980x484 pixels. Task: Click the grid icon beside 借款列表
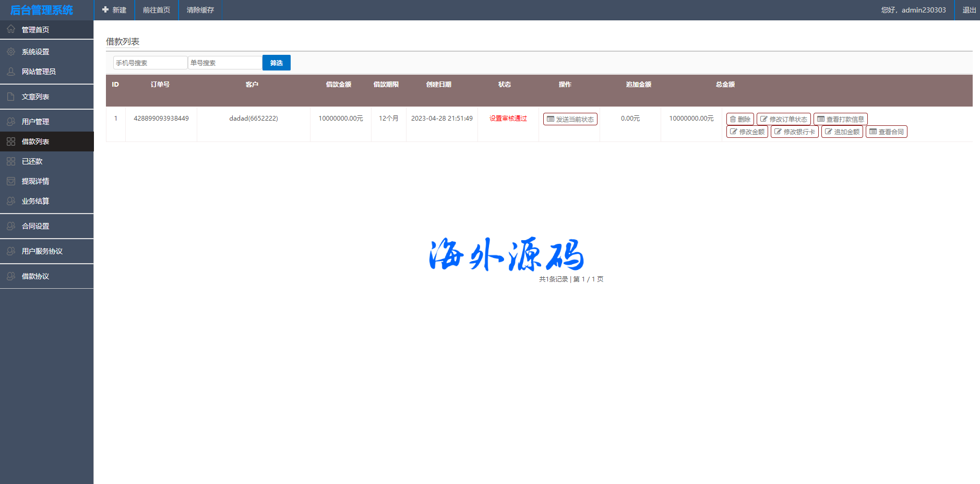point(11,141)
